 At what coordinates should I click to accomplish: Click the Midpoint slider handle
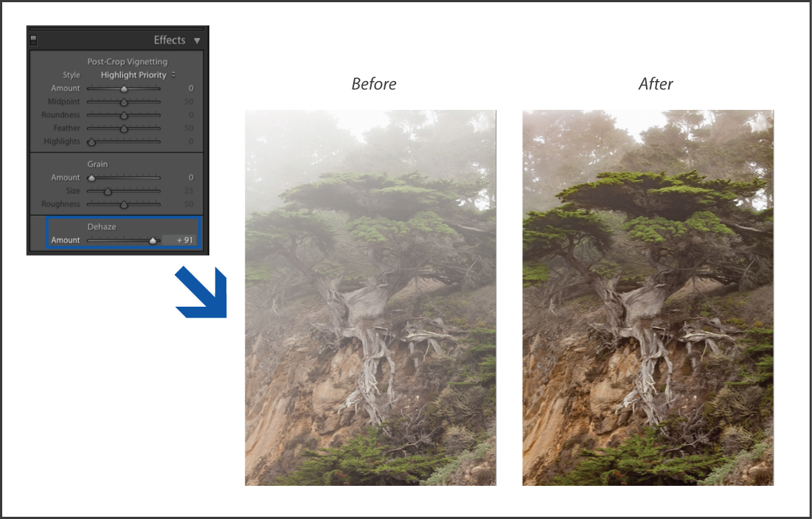[124, 102]
